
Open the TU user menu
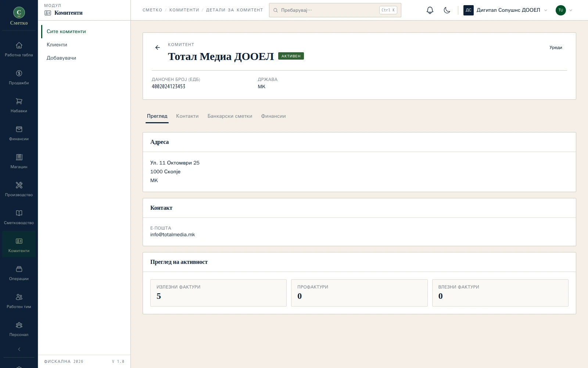coord(564,10)
